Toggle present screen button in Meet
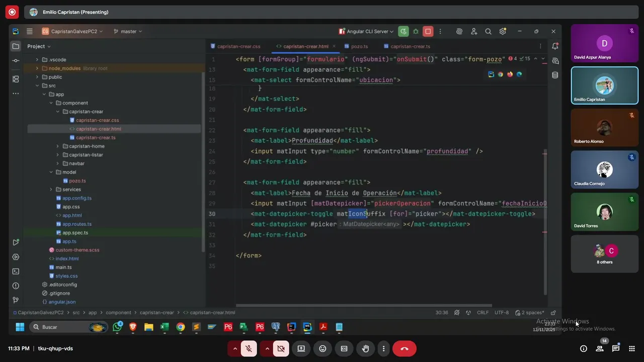644x362 pixels. tap(301, 348)
